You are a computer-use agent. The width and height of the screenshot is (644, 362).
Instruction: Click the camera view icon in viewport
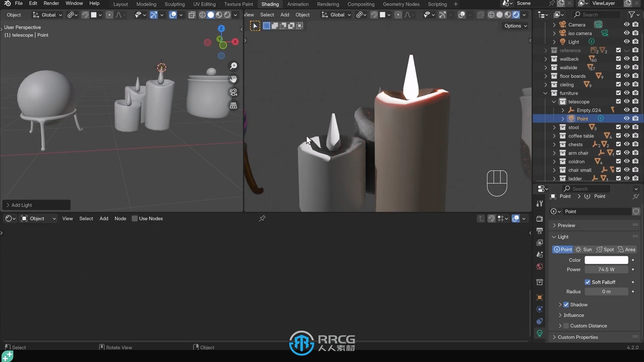233,92
